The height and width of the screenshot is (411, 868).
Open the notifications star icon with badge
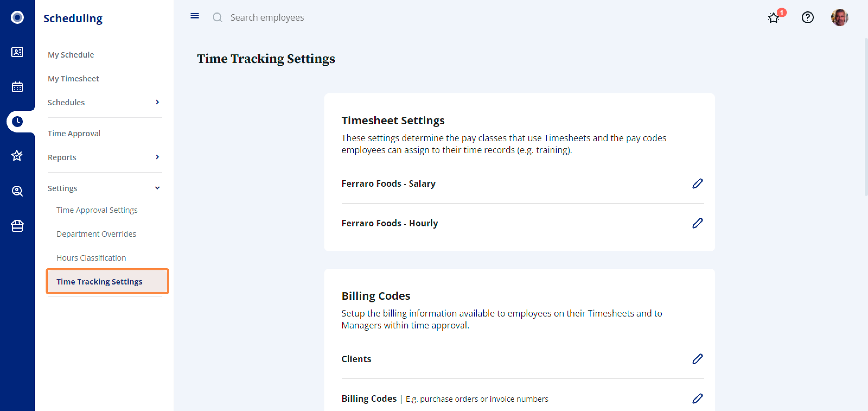pos(774,18)
